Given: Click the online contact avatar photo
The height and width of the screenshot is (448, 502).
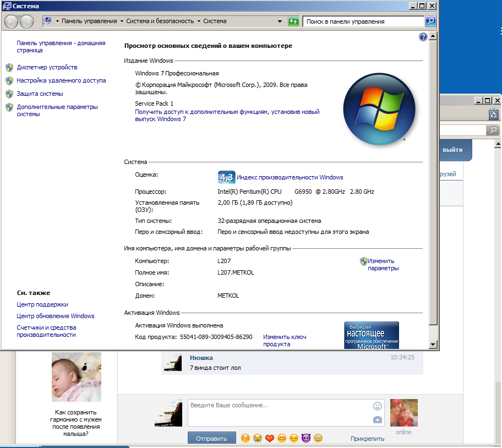Looking at the screenshot, I should 403,412.
